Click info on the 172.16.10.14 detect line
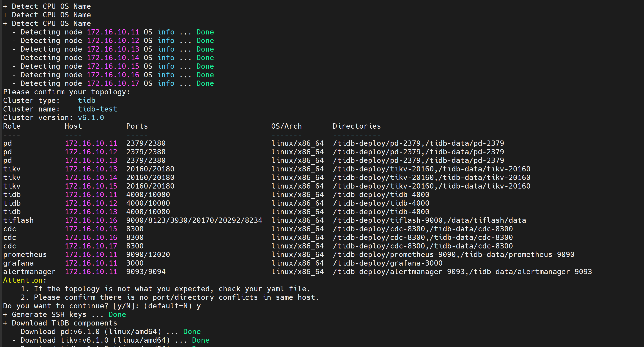This screenshot has width=644, height=347. pyautogui.click(x=166, y=58)
